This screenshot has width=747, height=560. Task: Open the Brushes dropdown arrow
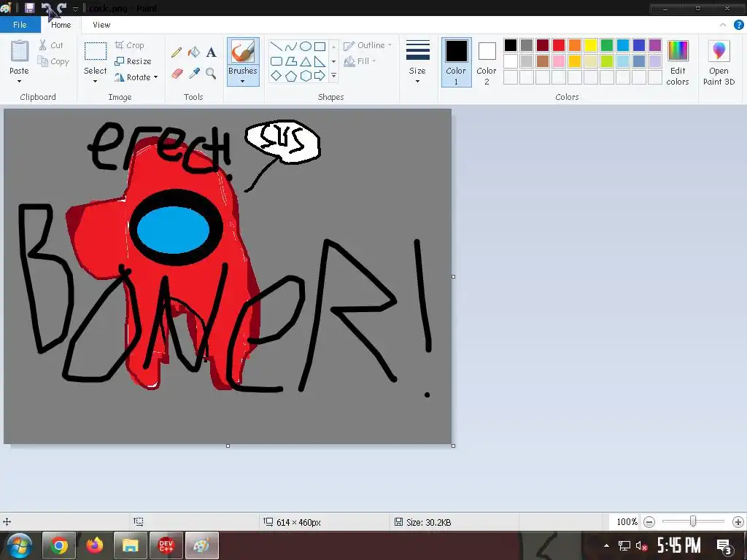[x=243, y=82]
